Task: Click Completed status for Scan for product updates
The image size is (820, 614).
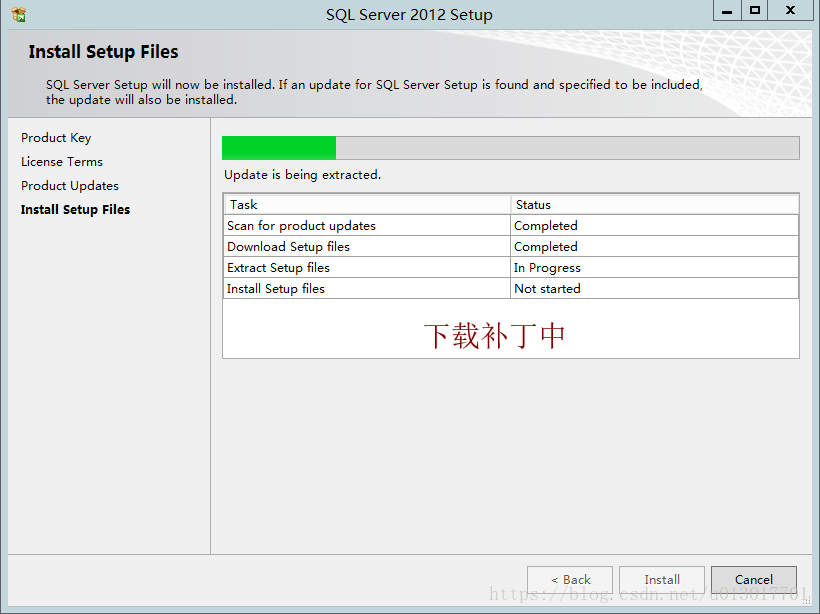Action: 655,225
